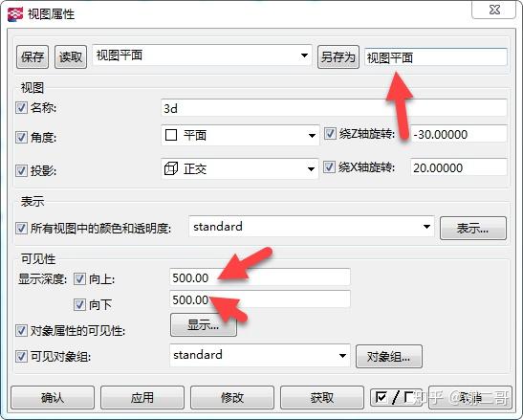
Task: Toggle the 投影 checkbox
Action: pos(21,170)
